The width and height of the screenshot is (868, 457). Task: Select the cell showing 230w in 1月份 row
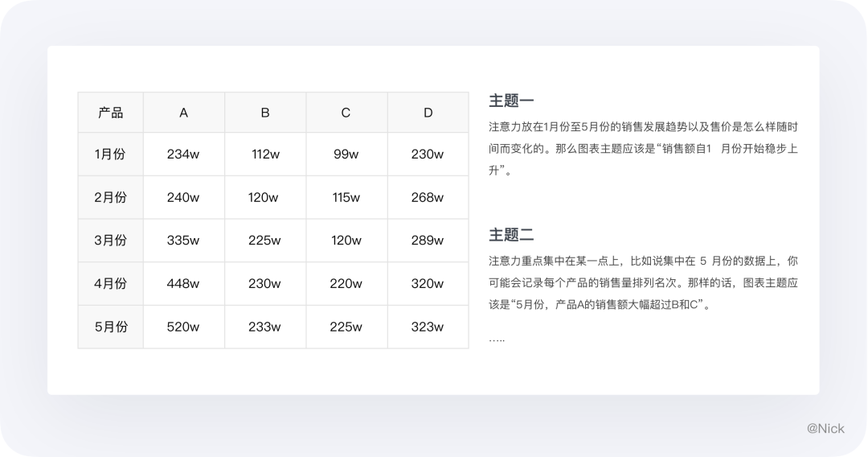(x=428, y=154)
